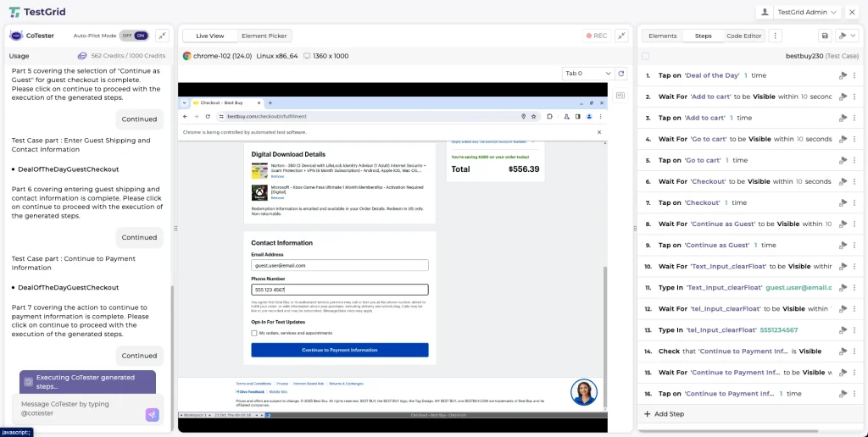Switch to Element Picker tab
The width and height of the screenshot is (868, 437).
coord(264,36)
